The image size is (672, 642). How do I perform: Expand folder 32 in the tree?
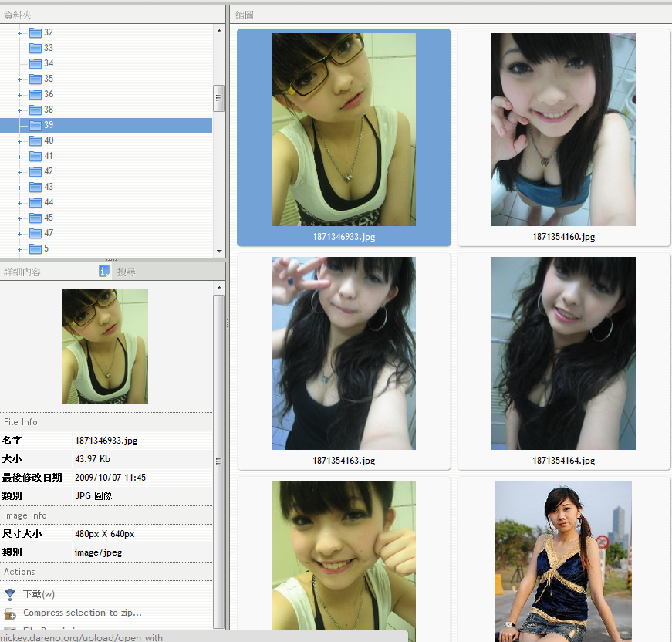tap(19, 33)
